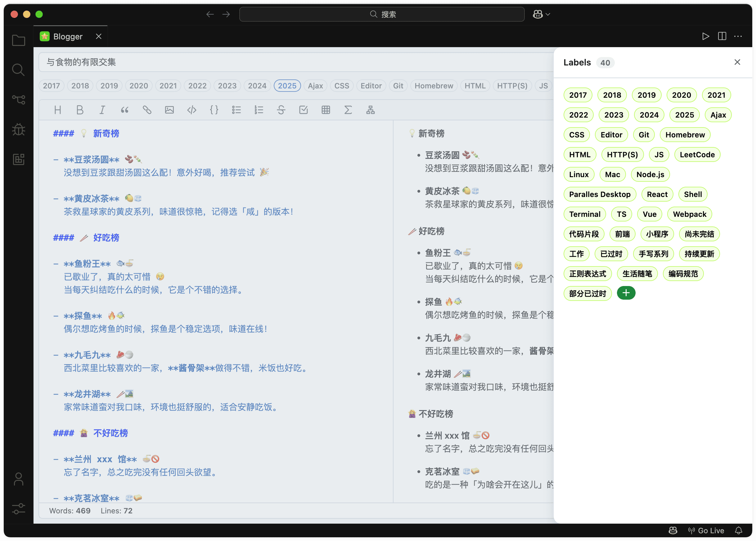Insert a hyperlink
756x541 pixels.
pos(147,110)
